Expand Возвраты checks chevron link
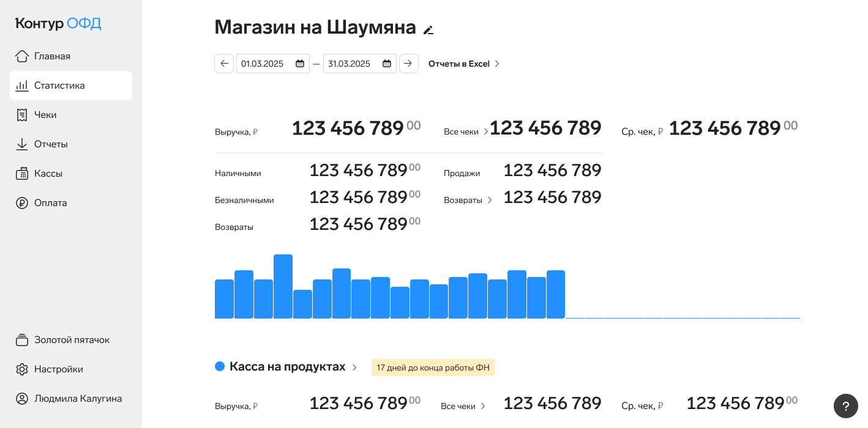The image size is (868, 428). click(468, 200)
